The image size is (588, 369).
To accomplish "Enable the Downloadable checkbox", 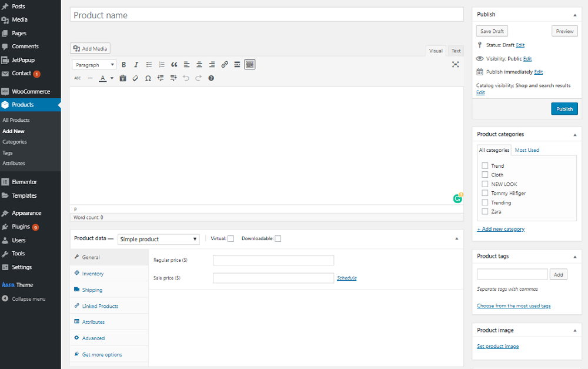I will (278, 238).
